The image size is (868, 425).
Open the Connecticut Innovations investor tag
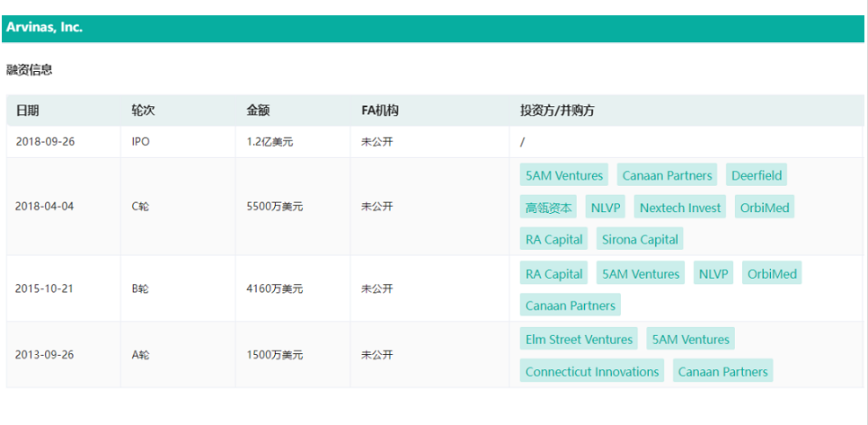click(592, 371)
